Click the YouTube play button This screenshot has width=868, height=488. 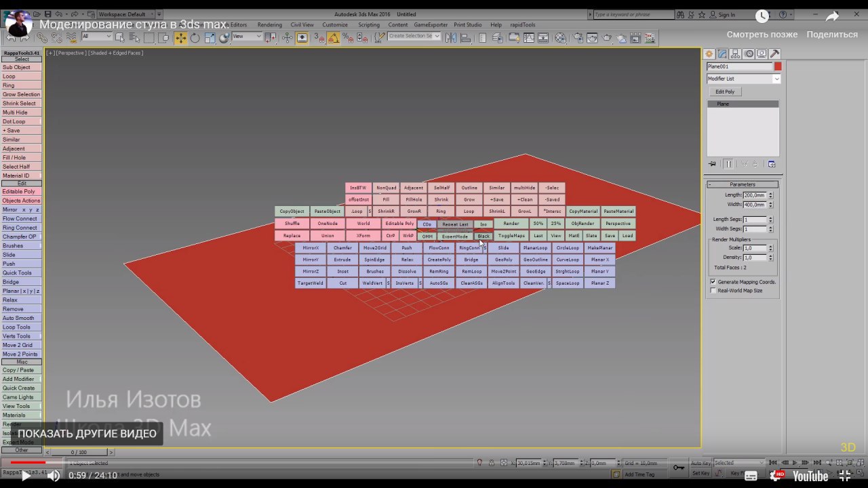click(26, 476)
